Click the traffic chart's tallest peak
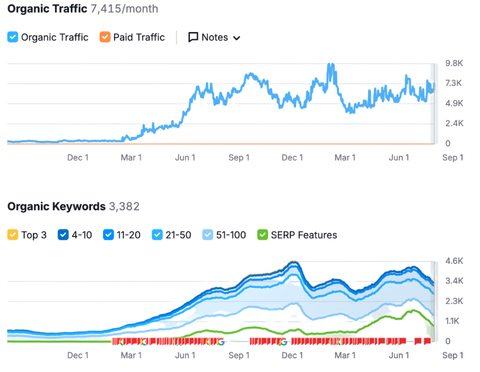The image size is (480, 372). [331, 65]
